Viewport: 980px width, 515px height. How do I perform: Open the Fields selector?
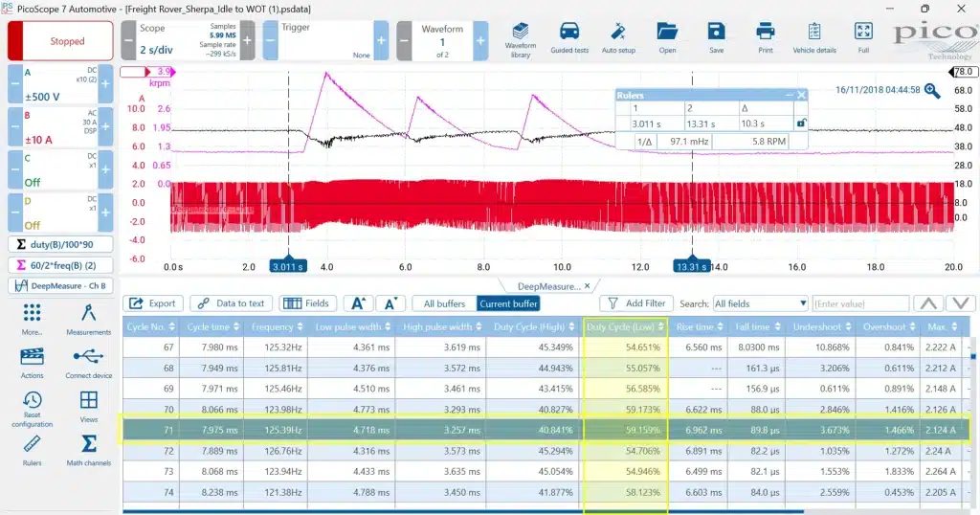point(307,303)
